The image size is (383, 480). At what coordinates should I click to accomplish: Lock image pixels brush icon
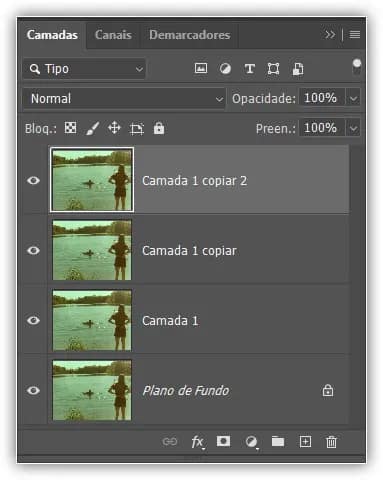point(92,128)
